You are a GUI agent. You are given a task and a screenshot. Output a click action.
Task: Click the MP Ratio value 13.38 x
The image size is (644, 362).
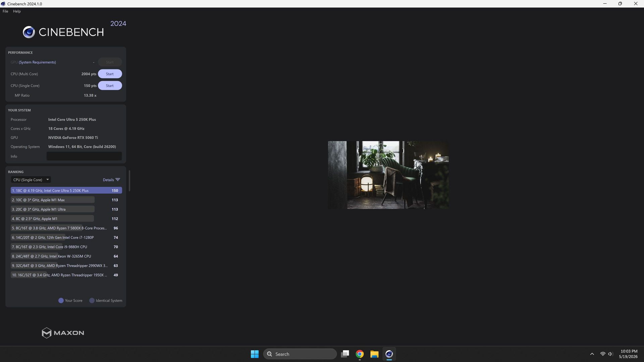coord(90,96)
